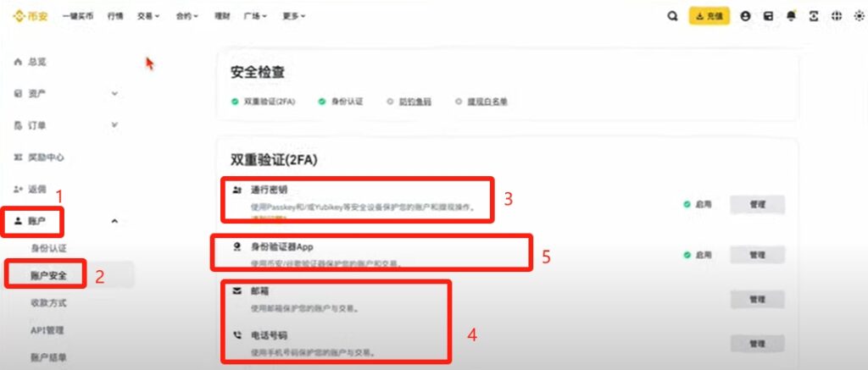The height and width of the screenshot is (370, 868).
Task: Click the yellow 充值 deposit button
Action: point(709,16)
